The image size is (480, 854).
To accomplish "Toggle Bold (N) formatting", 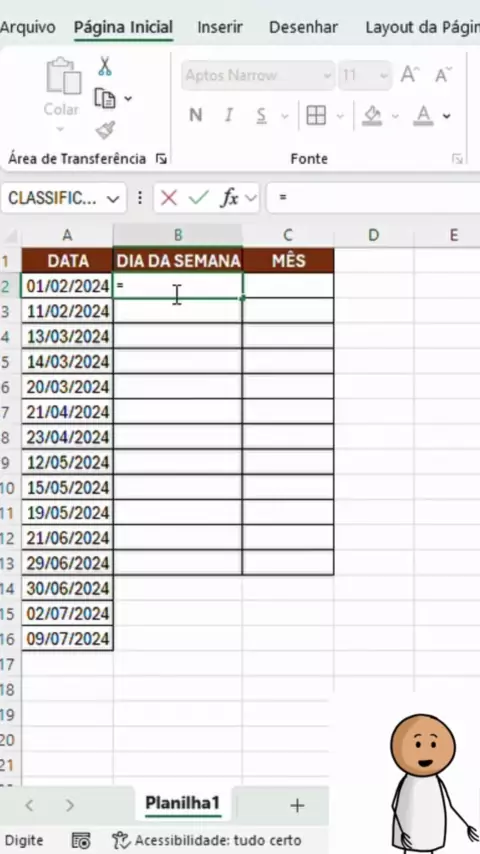I will pyautogui.click(x=196, y=115).
